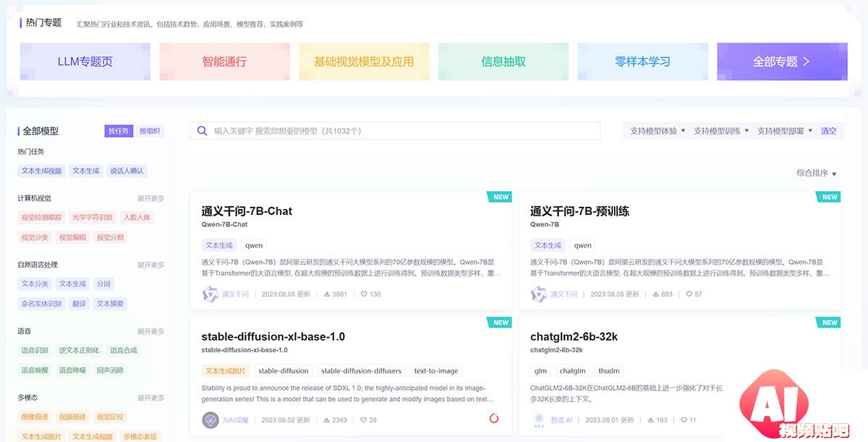The height and width of the screenshot is (442, 868).
Task: Expand more under 多模态
Action: pyautogui.click(x=150, y=398)
